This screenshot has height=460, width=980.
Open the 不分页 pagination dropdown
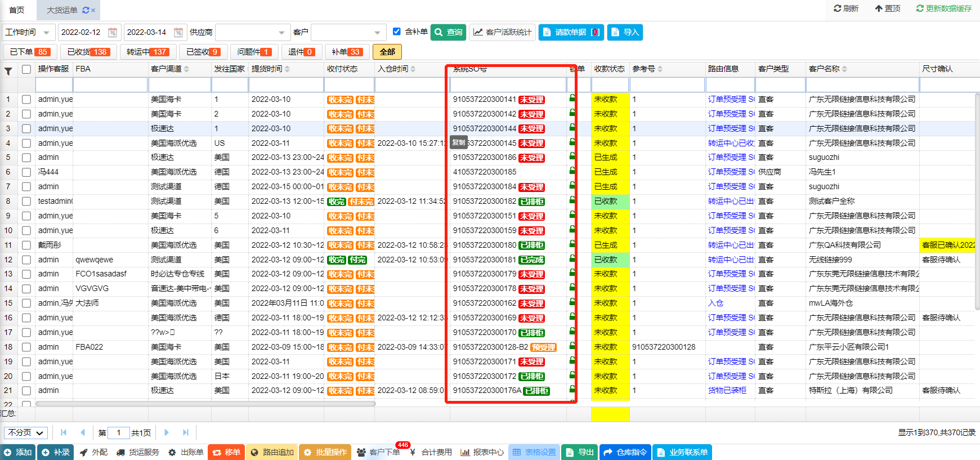point(26,432)
